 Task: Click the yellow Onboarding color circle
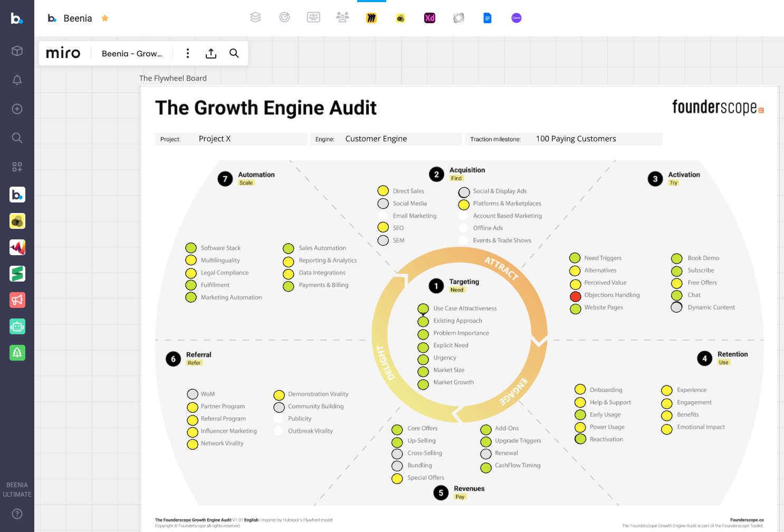click(580, 390)
